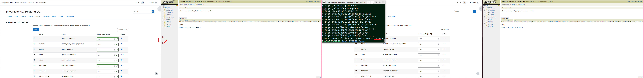Screen dimensions: 644x78
Task: Open the gear action menu for Created by row
Action: [122, 65]
